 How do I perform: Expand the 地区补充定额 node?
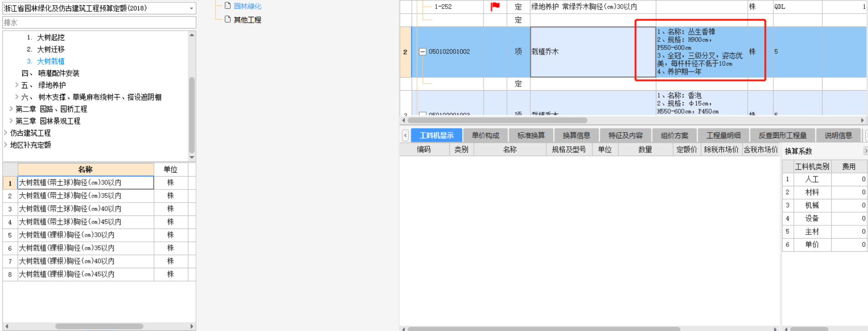pyautogui.click(x=5, y=144)
